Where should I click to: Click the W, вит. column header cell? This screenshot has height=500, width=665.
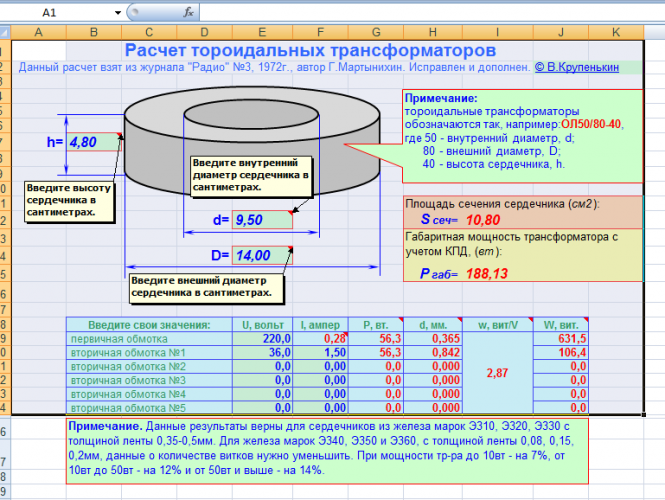[561, 325]
